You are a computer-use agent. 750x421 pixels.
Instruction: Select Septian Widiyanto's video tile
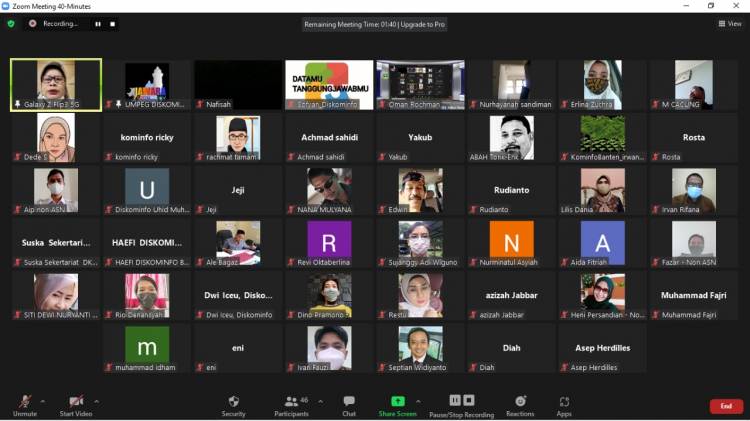[420, 348]
